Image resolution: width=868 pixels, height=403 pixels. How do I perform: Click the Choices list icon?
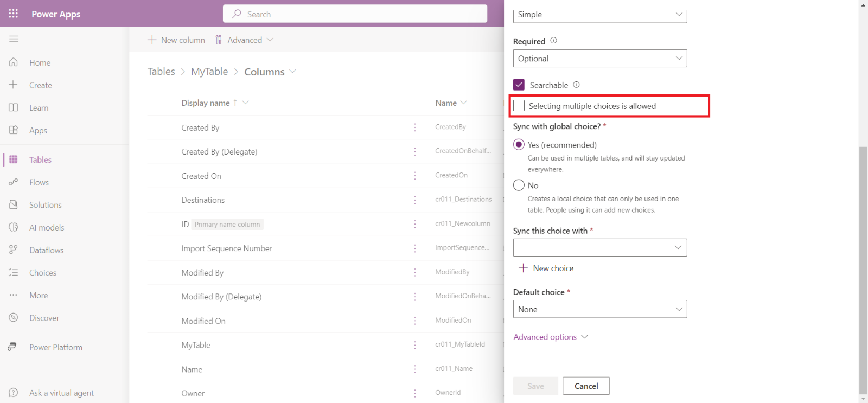click(x=14, y=272)
